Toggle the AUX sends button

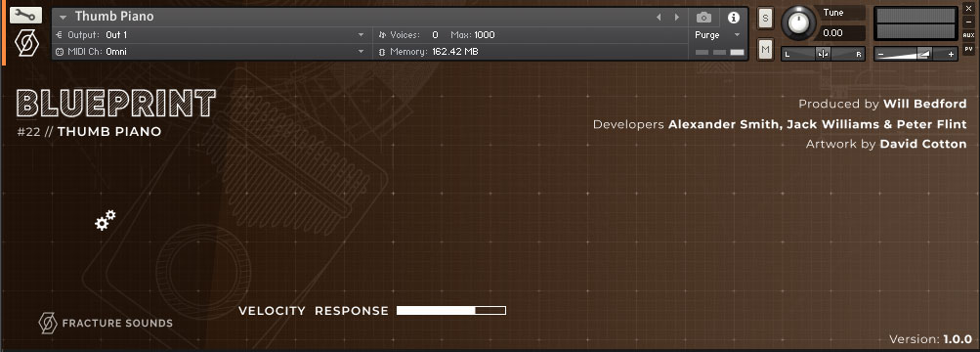pyautogui.click(x=968, y=35)
